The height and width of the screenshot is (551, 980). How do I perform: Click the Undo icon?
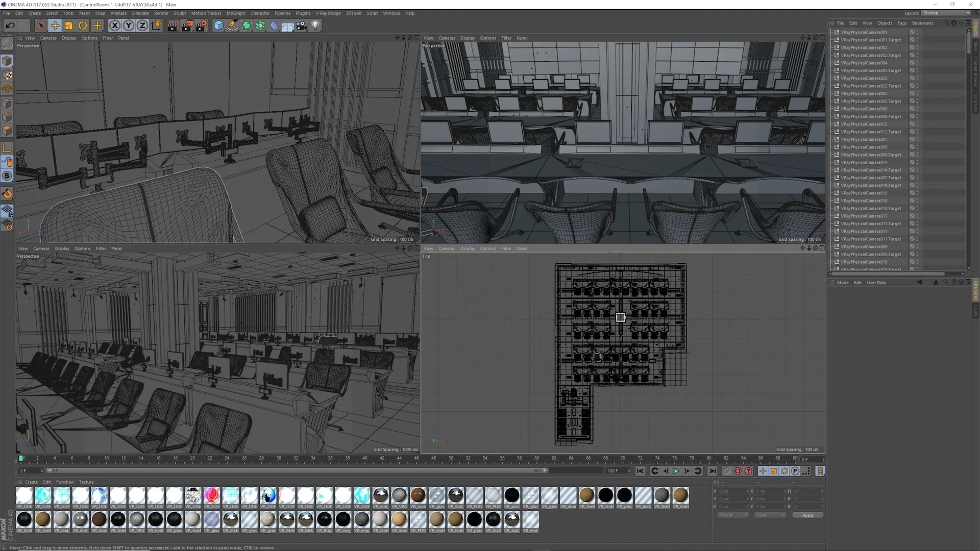[10, 25]
